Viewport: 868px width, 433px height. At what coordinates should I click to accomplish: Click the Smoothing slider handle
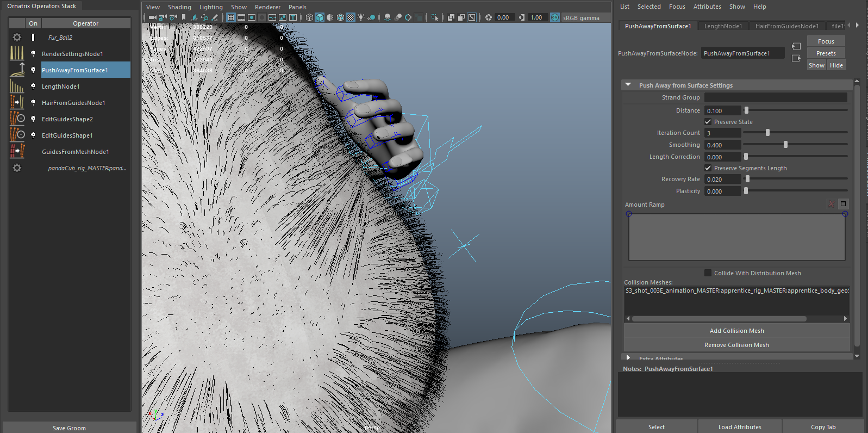pos(785,145)
